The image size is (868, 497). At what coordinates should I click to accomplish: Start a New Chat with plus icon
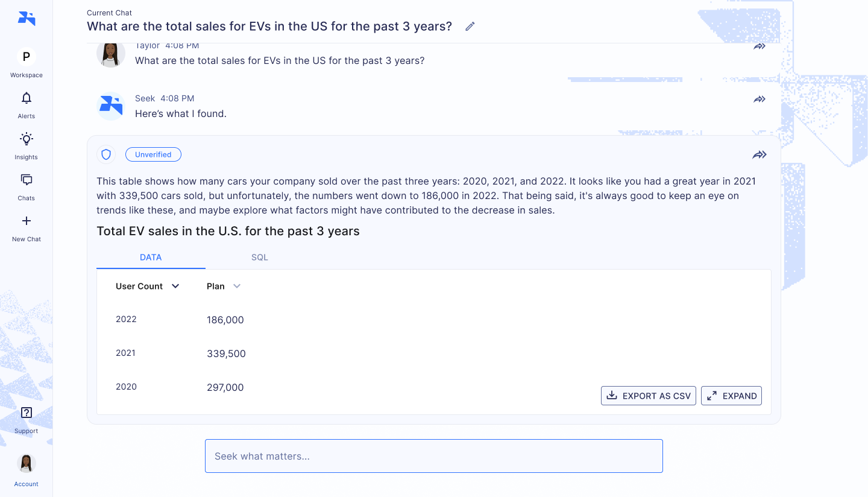click(27, 221)
